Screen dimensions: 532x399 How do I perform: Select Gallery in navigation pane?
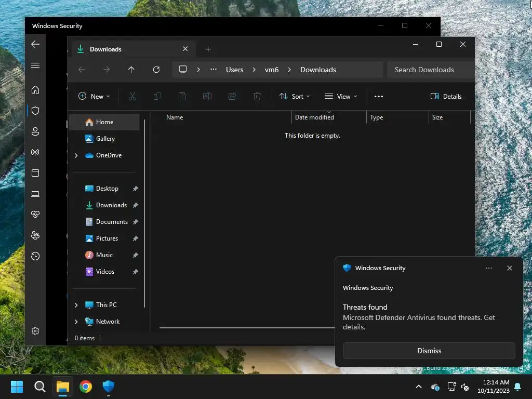click(x=104, y=138)
